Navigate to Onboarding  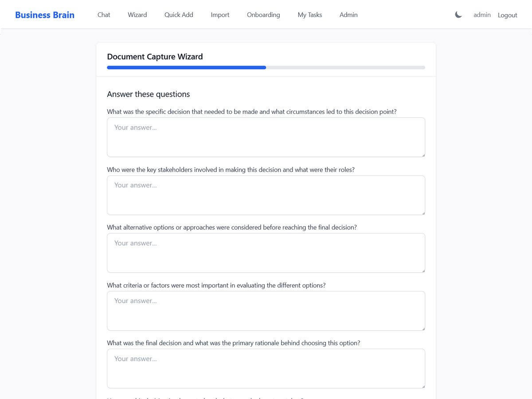263,15
